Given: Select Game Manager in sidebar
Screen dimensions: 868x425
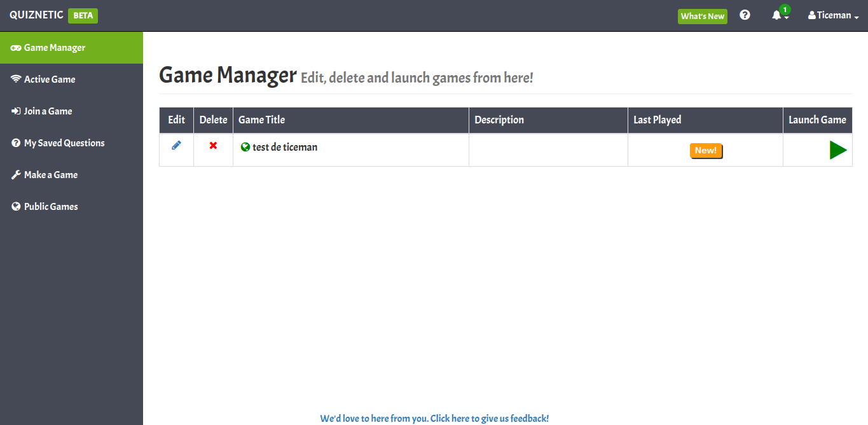Looking at the screenshot, I should tap(71, 48).
